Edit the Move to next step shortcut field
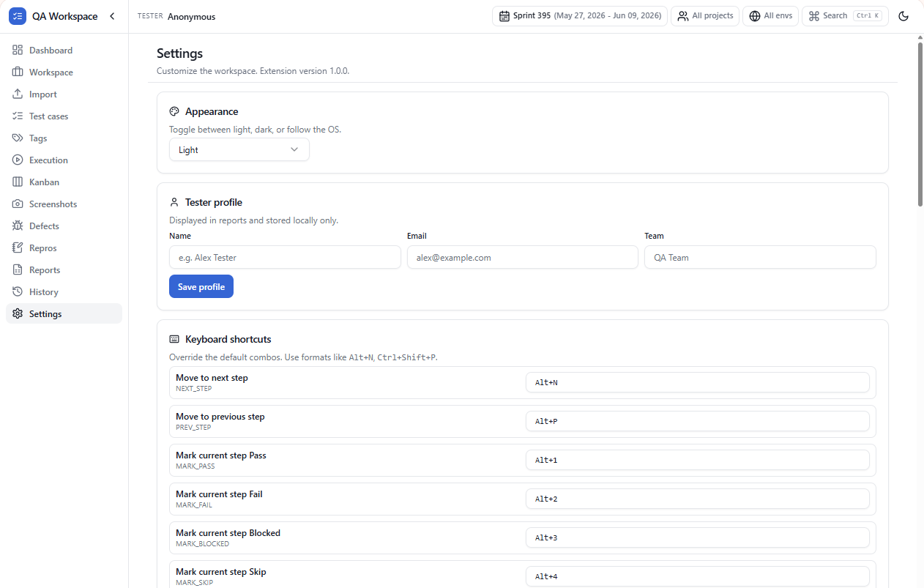The height and width of the screenshot is (588, 924). point(698,382)
